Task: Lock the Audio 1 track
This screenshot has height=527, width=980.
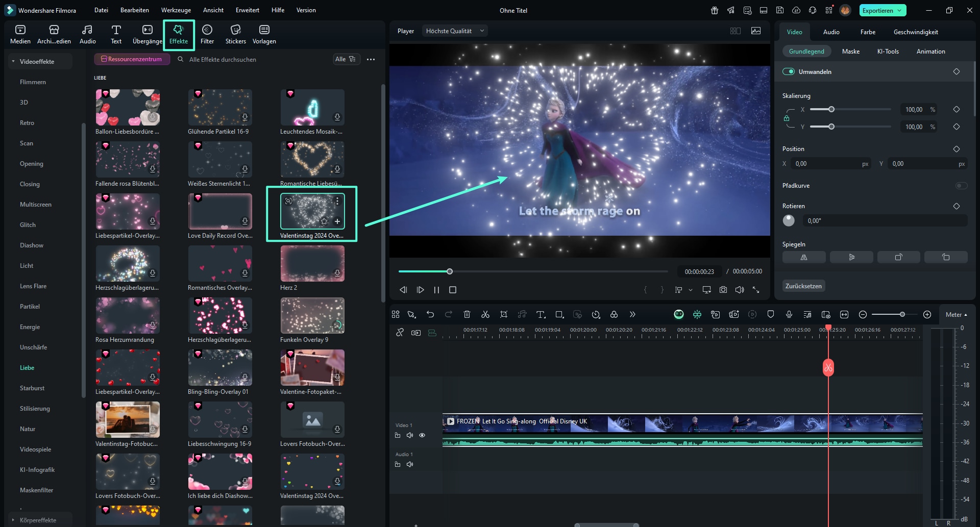Action: tap(398, 464)
